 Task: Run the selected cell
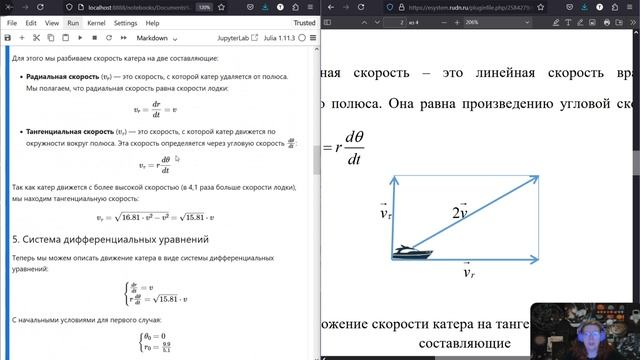80,38
